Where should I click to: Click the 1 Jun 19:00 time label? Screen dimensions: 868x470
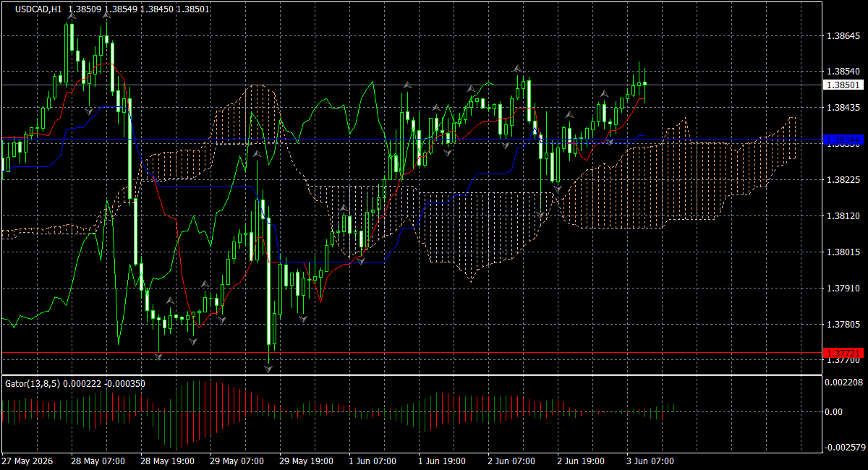coord(442,461)
